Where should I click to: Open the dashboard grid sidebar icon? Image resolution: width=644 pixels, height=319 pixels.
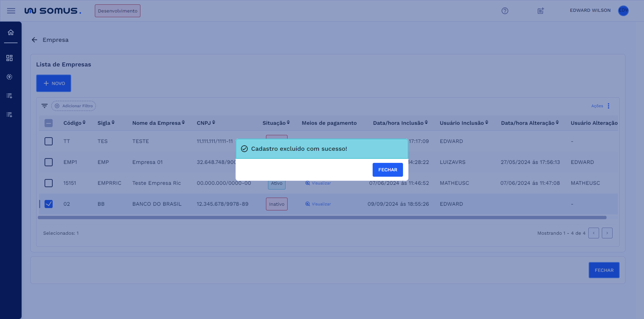point(9,58)
